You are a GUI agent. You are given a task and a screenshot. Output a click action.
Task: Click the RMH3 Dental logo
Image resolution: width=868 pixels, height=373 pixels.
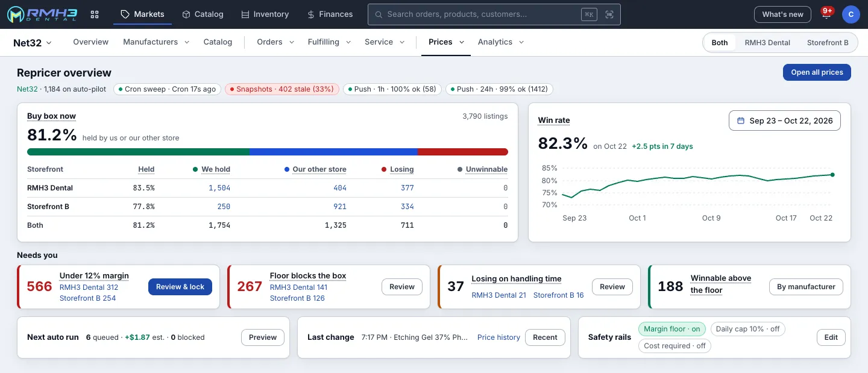coord(42,14)
